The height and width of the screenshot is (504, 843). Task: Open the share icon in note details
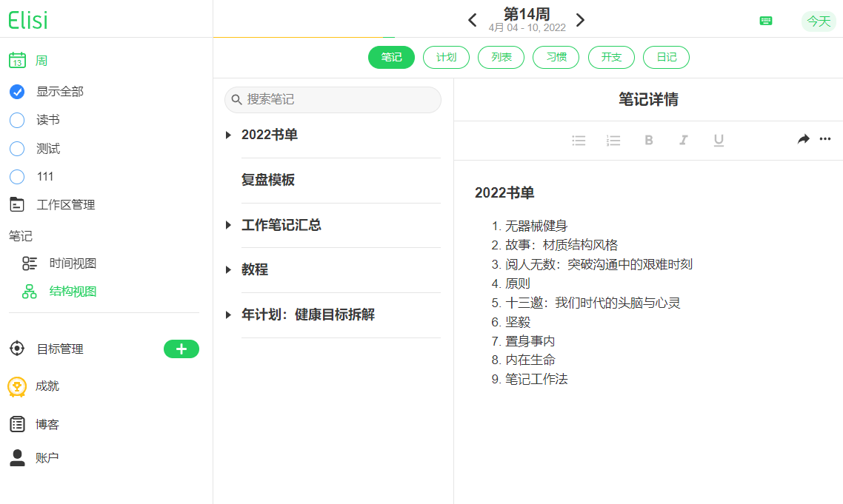coord(803,139)
